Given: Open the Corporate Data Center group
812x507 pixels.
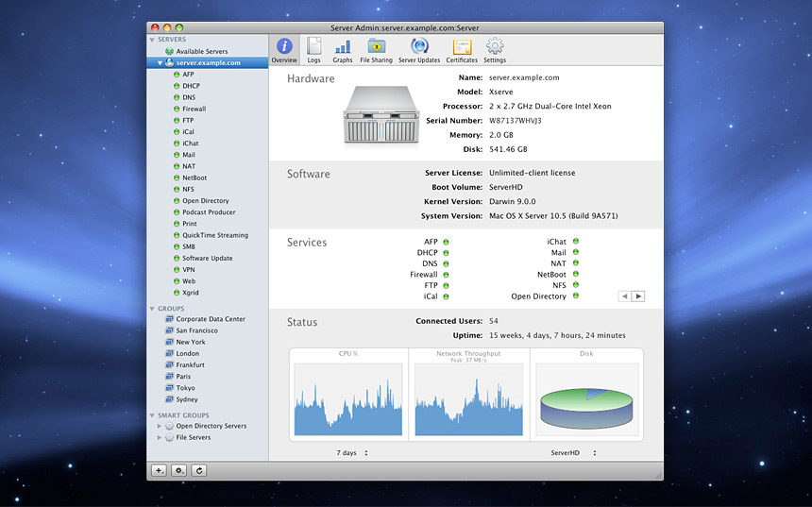Looking at the screenshot, I should pyautogui.click(x=211, y=319).
